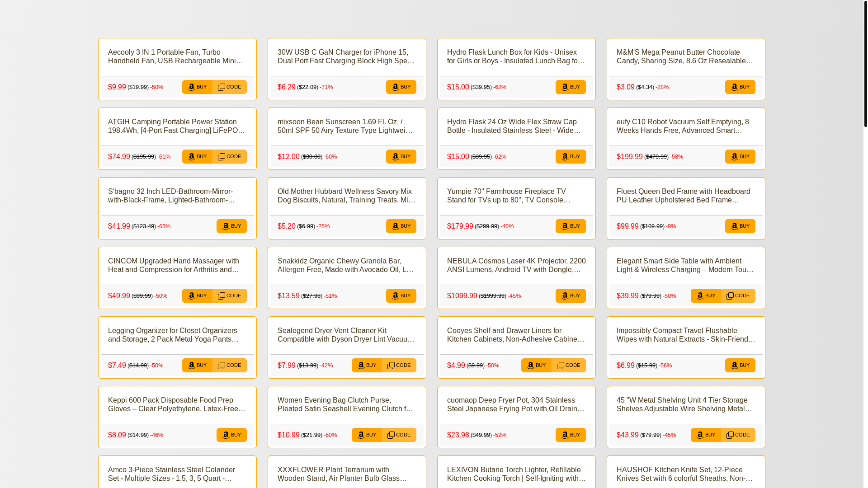This screenshot has width=868, height=488.
Task: Buy Hydro Flask 24 Oz Straw Cap Bottle
Action: (x=571, y=157)
